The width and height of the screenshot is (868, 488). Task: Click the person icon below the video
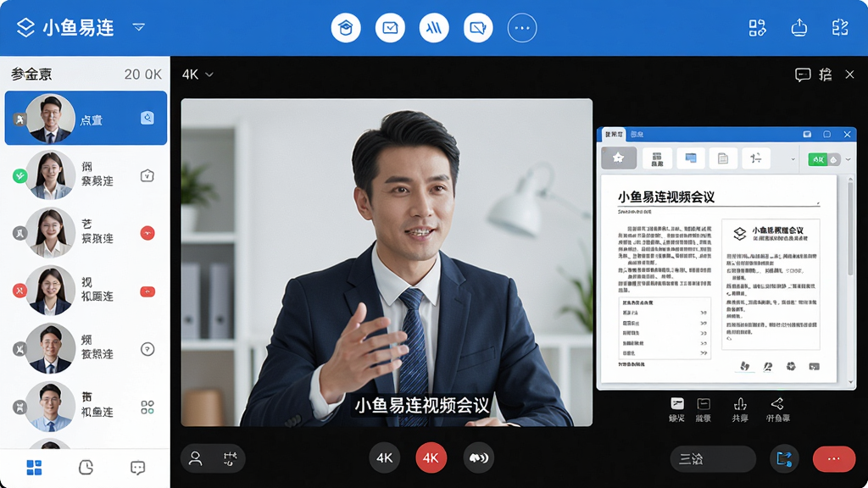coord(196,458)
